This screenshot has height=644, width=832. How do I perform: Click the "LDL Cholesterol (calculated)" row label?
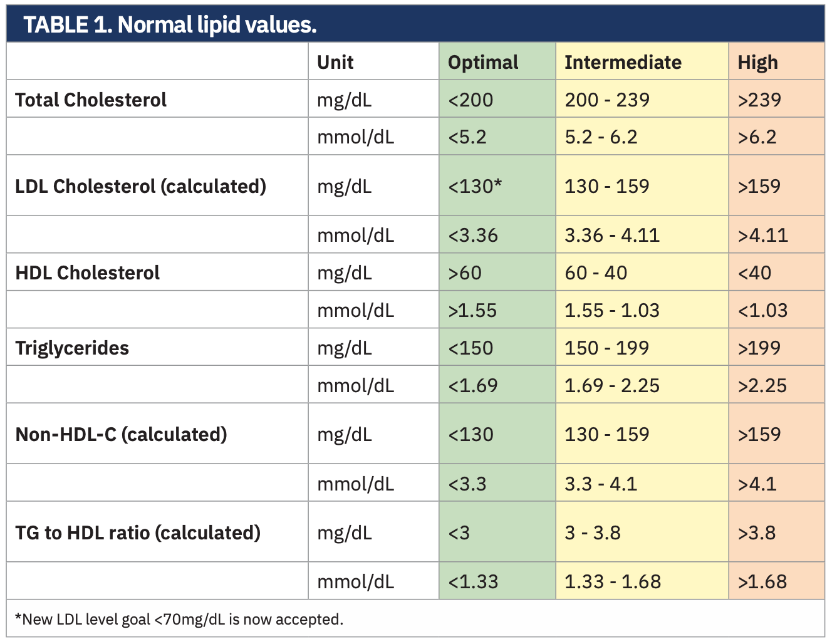140,186
